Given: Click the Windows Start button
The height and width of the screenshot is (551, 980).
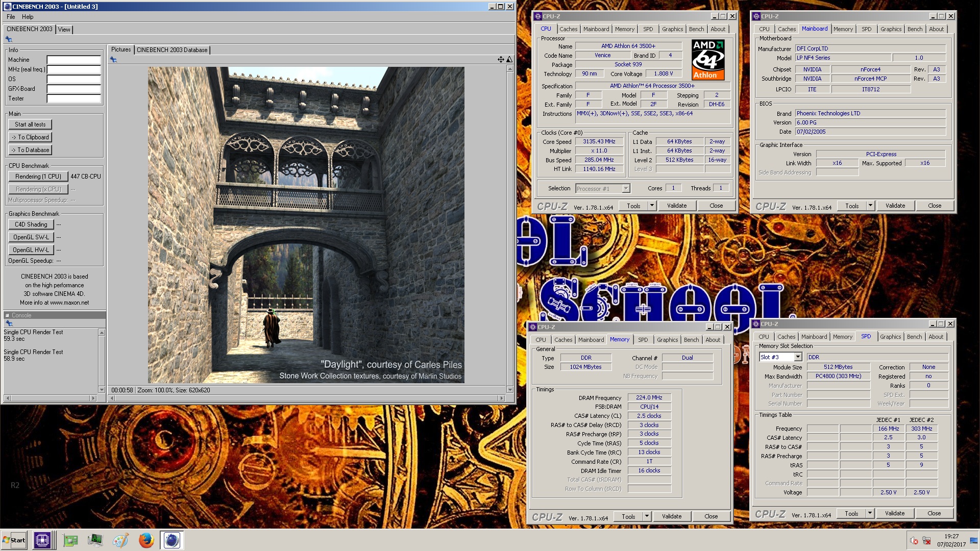Looking at the screenshot, I should pyautogui.click(x=14, y=540).
